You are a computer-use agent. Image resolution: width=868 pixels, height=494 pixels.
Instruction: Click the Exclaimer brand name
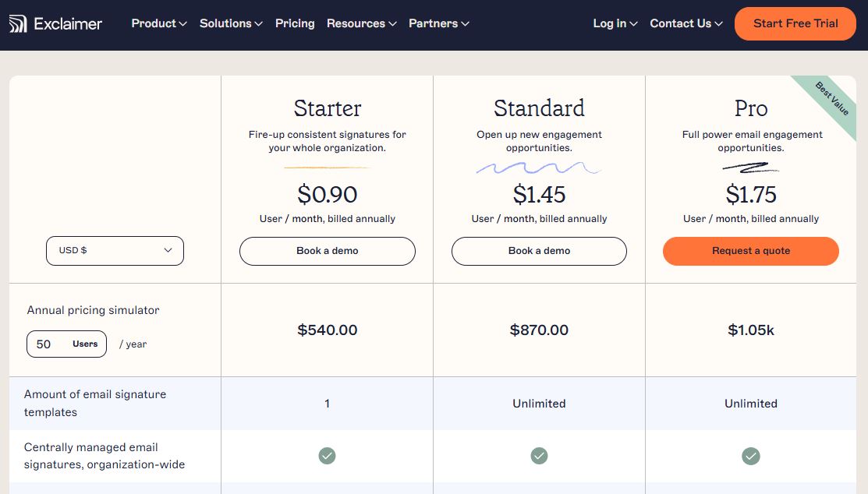click(68, 24)
